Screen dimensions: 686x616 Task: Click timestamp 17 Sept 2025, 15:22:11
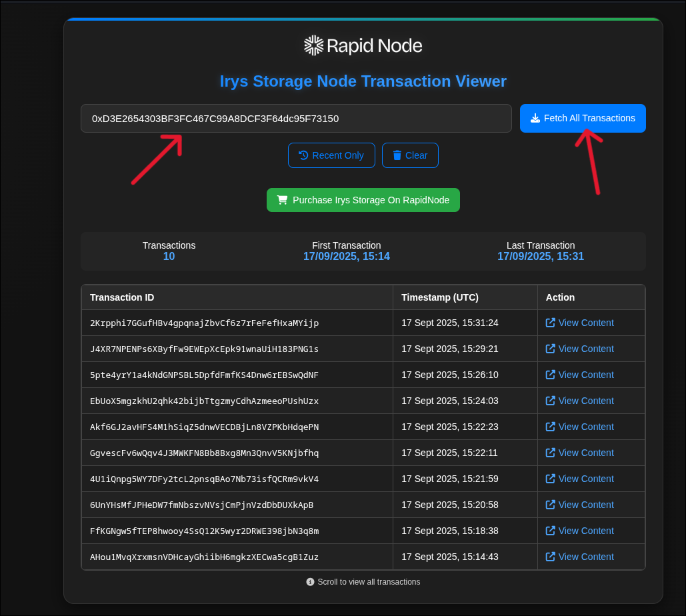pos(449,453)
